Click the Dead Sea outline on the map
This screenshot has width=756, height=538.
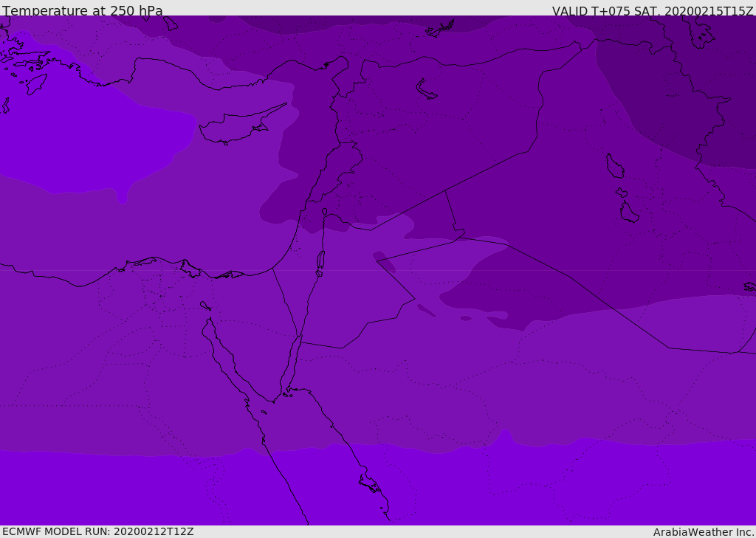pyautogui.click(x=320, y=261)
